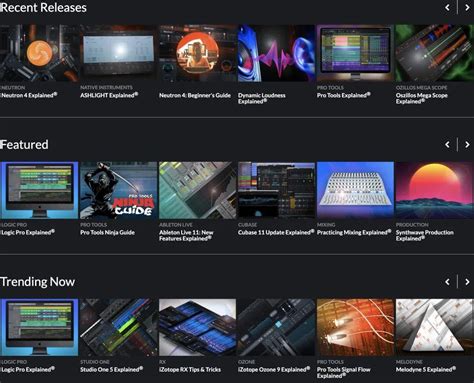
Task: Click Synthwave Production Explained title
Action: click(x=425, y=236)
